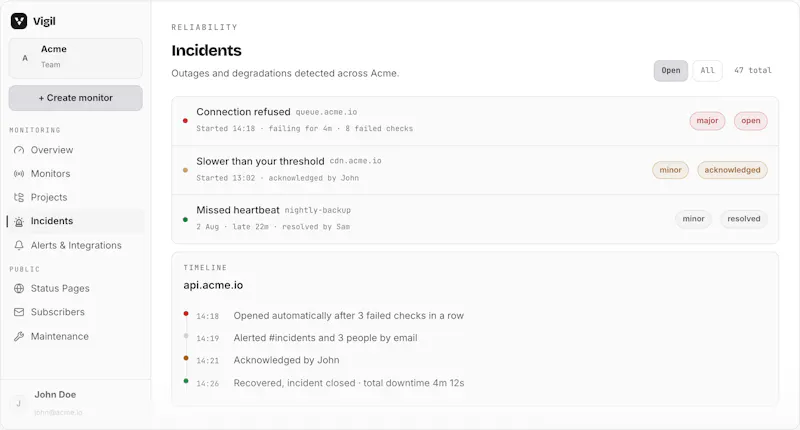Click 'Started 14:18 · failing for 4m' details
800x430 pixels.
tap(305, 129)
